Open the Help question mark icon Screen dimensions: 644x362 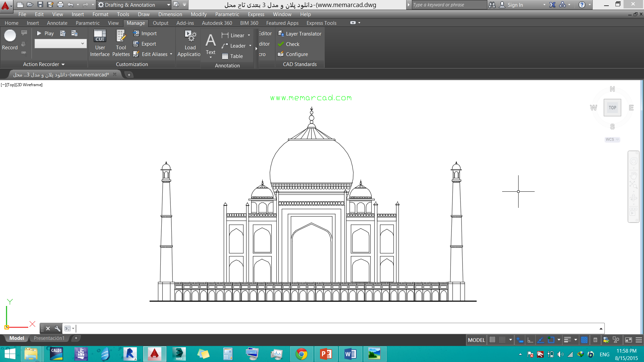coord(582,5)
